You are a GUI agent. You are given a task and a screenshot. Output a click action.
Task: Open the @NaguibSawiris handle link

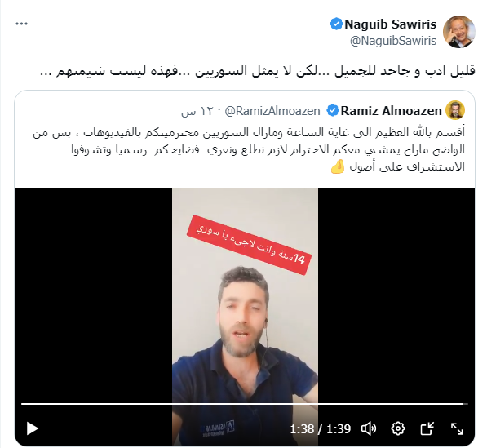pyautogui.click(x=393, y=41)
